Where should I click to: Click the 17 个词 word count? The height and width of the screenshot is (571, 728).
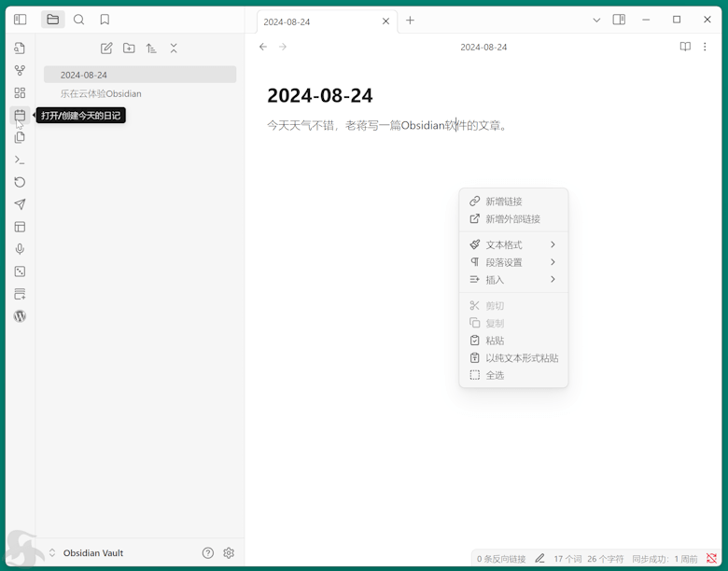tap(567, 559)
